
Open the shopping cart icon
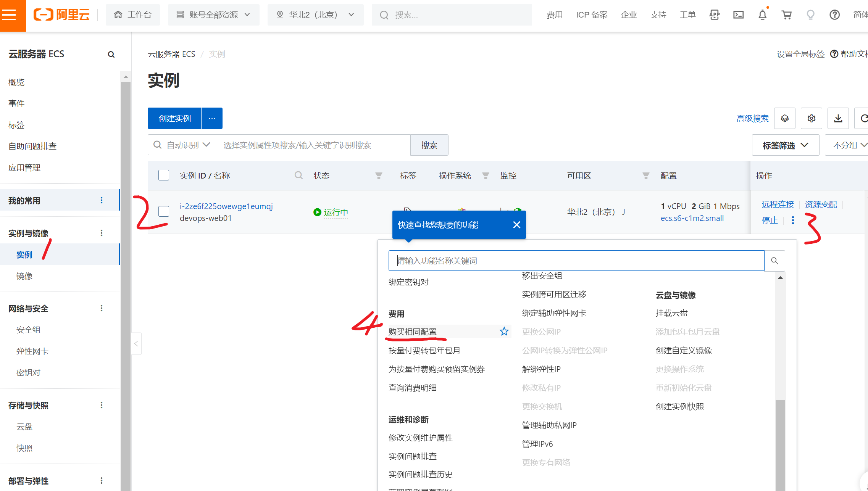click(x=786, y=15)
